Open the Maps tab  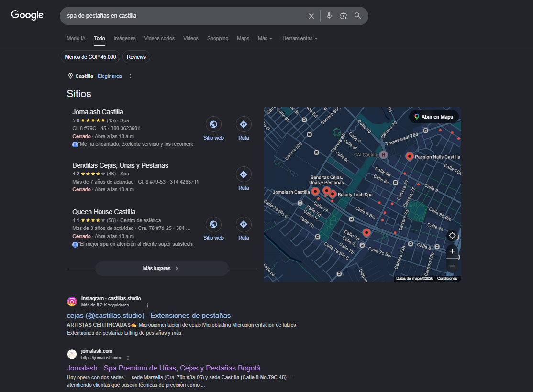243,38
